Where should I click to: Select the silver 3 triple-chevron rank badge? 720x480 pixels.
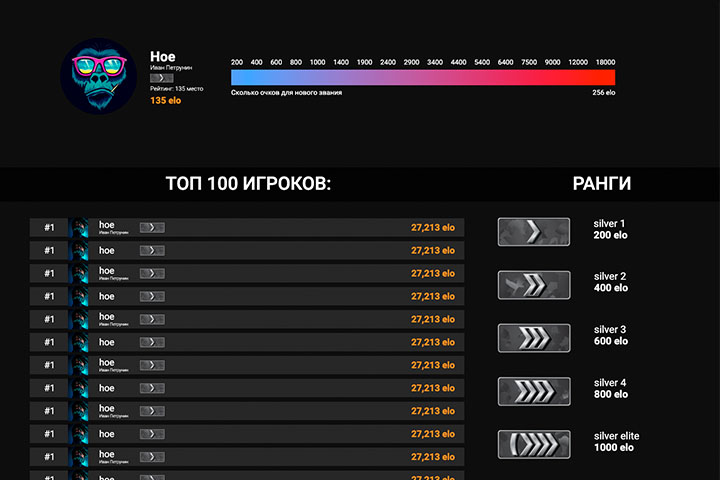click(x=534, y=338)
